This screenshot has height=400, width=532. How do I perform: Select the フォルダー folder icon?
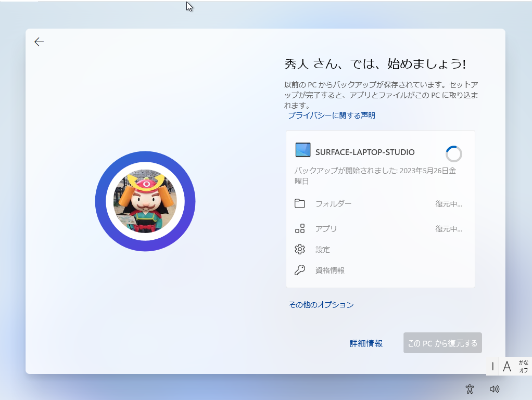(x=300, y=203)
